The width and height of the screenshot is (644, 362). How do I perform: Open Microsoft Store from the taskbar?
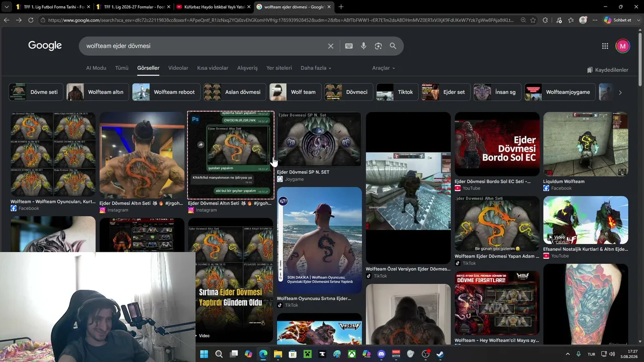pos(292,354)
